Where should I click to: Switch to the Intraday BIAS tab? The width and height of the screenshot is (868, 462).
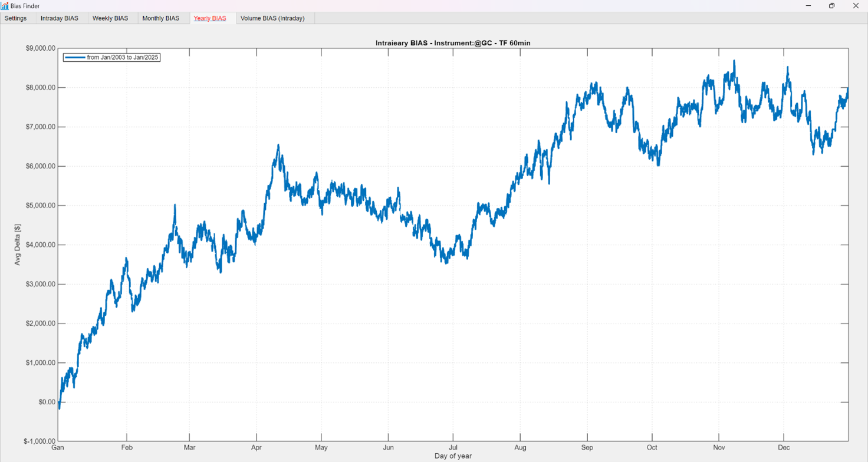coord(59,18)
